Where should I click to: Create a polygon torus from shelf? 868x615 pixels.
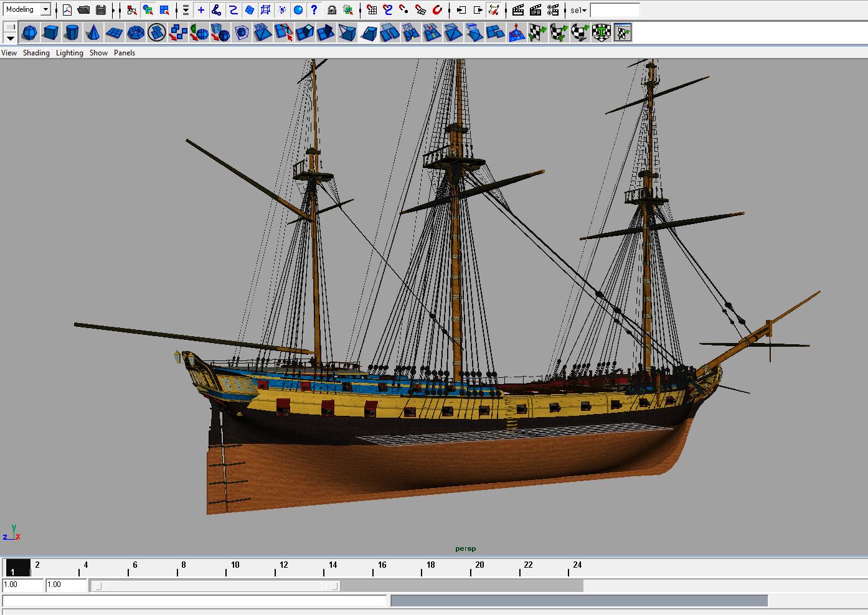(x=135, y=32)
